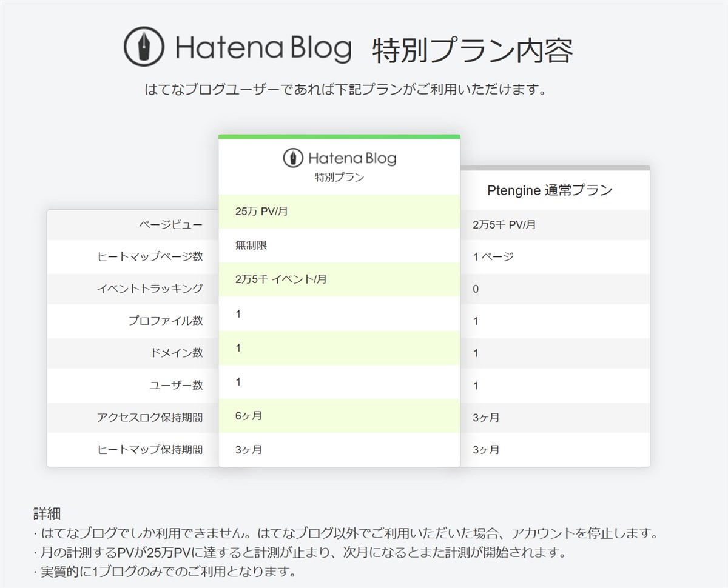
Task: Click the 'イベントトラッキング' row label
Action: point(150,289)
